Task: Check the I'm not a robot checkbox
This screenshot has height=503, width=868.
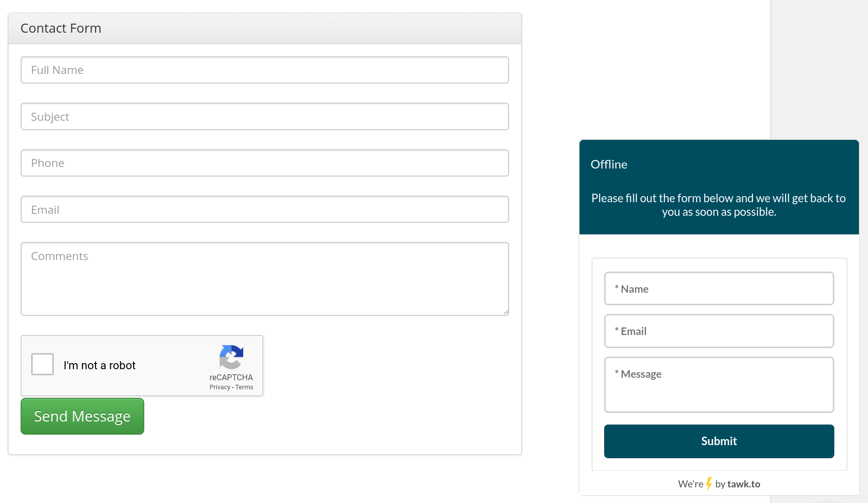Action: 42,364
